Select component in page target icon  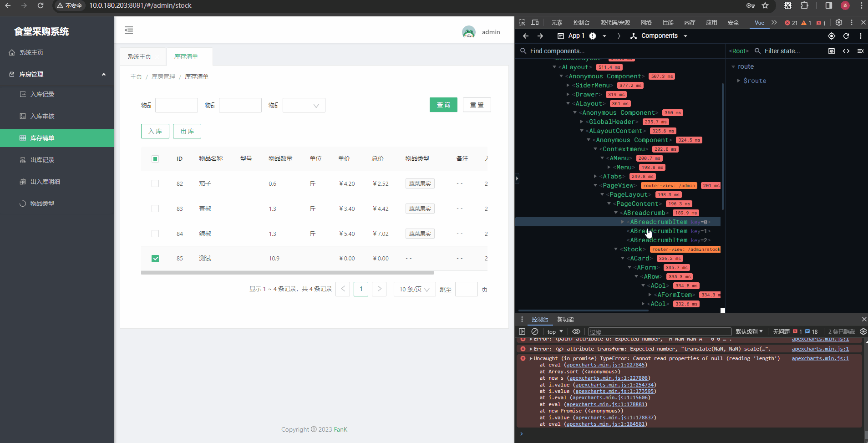point(832,36)
